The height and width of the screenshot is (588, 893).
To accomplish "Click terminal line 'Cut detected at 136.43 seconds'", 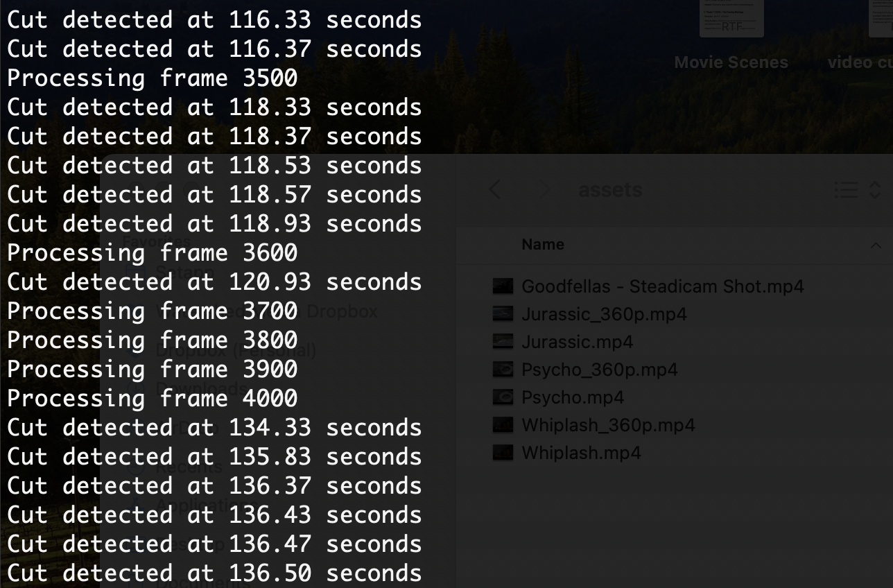I will click(214, 515).
